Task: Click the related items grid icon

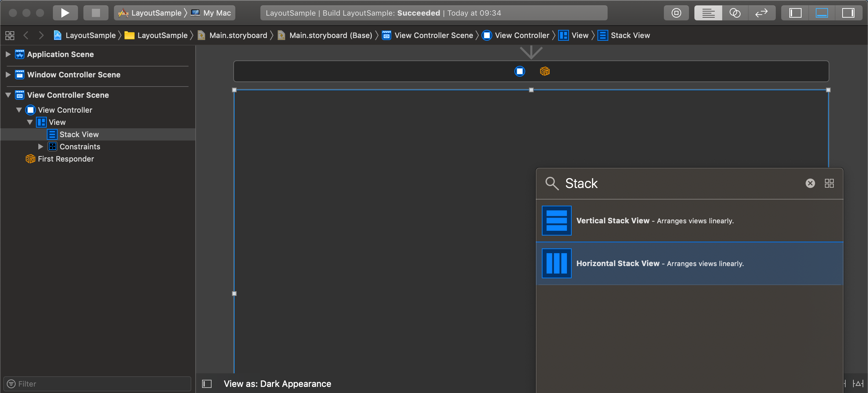Action: (10, 35)
